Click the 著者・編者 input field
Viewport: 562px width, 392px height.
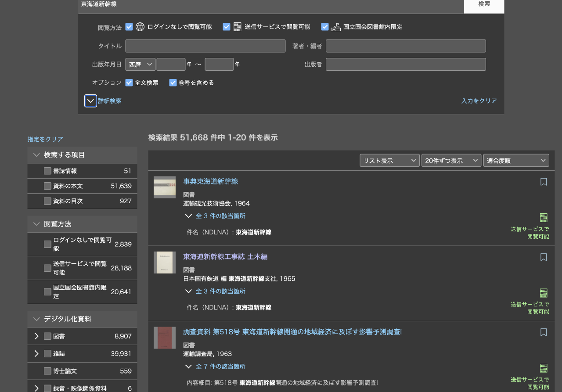pos(406,46)
